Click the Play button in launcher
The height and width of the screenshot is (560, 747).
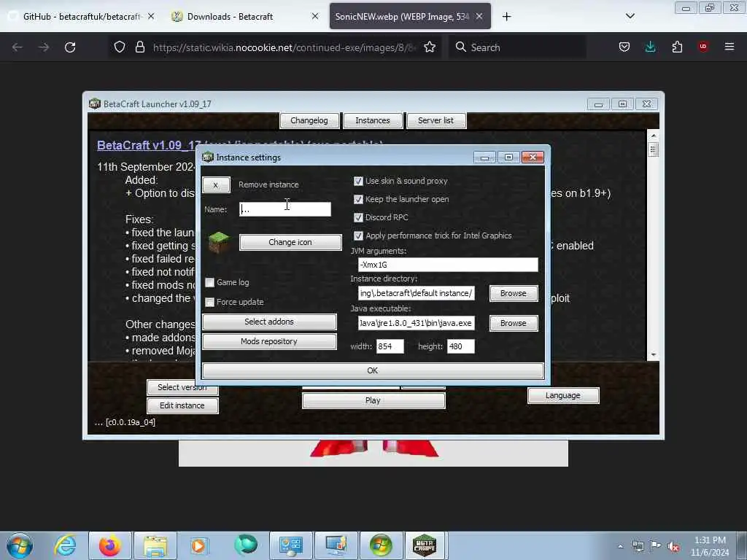tap(373, 400)
